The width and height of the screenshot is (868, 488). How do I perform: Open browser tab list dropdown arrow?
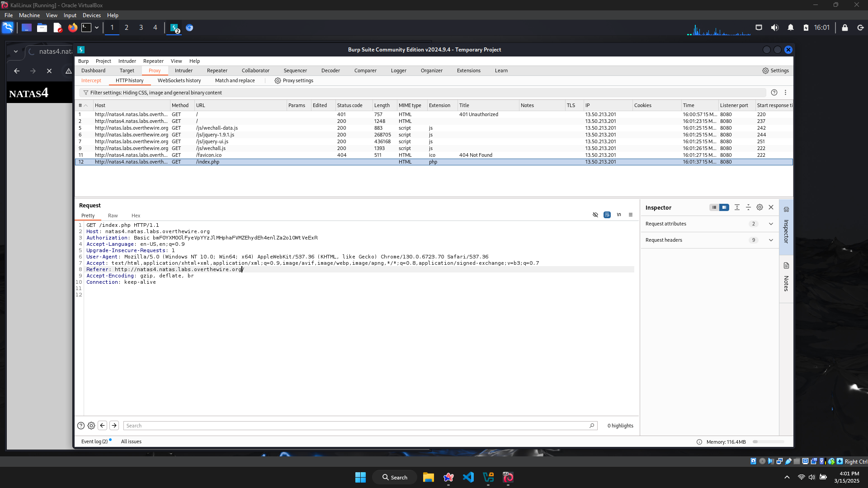pos(16,52)
